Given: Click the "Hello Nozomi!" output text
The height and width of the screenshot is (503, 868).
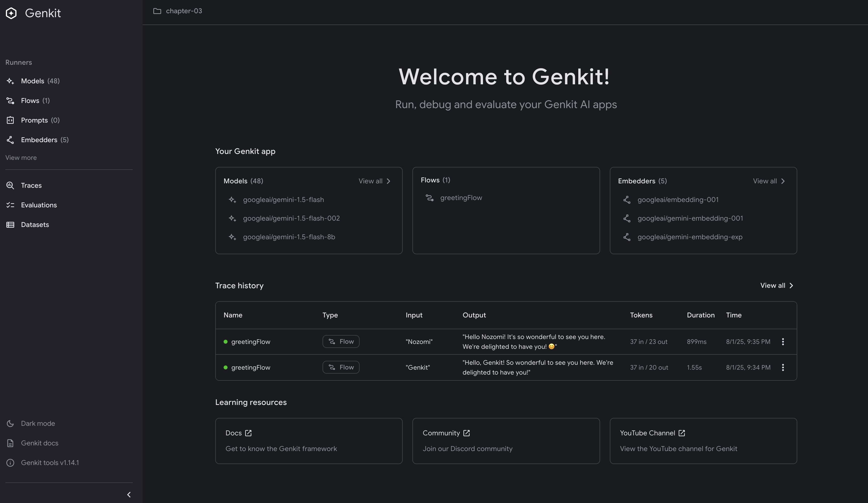Looking at the screenshot, I should click(534, 342).
